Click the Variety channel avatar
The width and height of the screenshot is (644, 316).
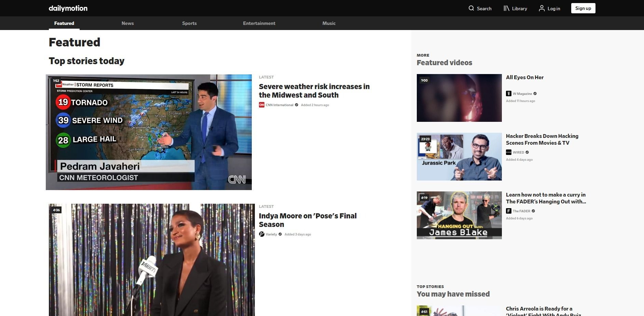(x=262, y=234)
